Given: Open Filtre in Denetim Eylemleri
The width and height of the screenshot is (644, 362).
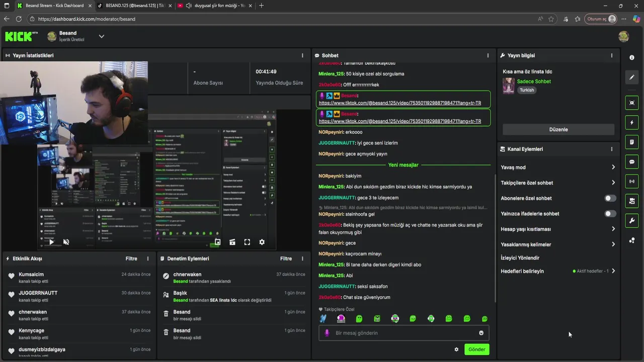Looking at the screenshot, I should pos(286,258).
